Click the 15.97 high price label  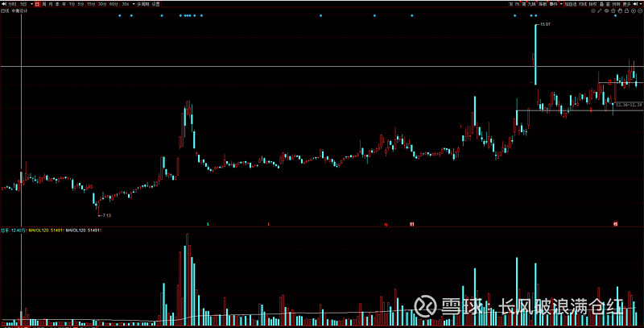tap(546, 24)
